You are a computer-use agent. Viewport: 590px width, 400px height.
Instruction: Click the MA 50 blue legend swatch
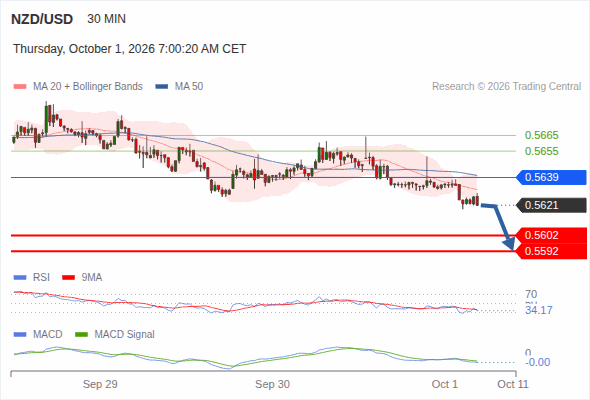point(162,87)
